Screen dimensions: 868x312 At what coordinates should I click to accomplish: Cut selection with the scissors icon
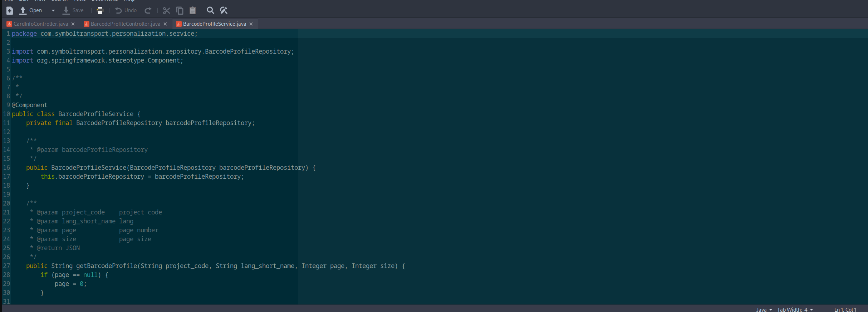point(166,11)
